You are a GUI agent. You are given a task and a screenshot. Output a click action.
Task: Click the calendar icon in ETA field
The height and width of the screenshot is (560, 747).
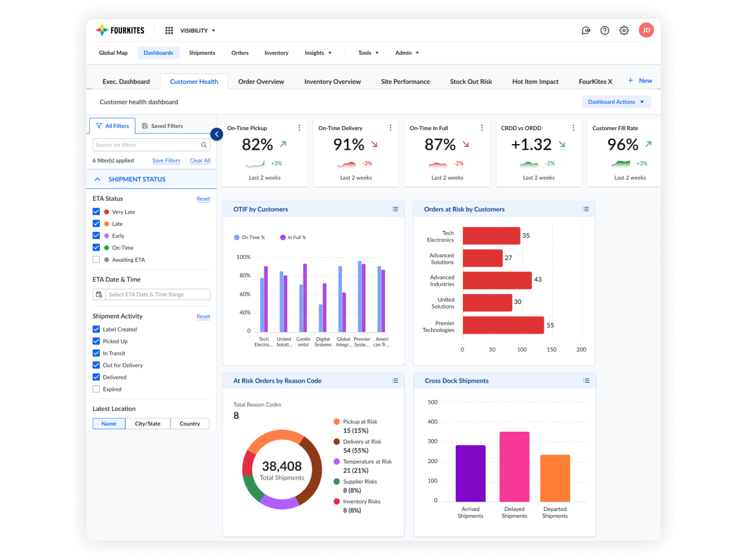99,295
